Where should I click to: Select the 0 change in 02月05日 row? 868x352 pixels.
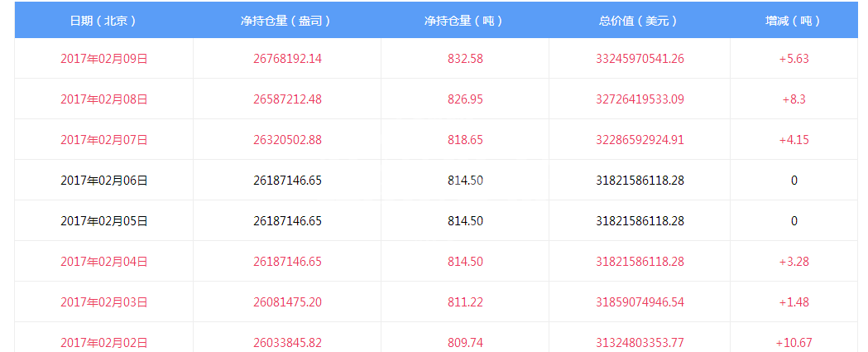coord(794,220)
